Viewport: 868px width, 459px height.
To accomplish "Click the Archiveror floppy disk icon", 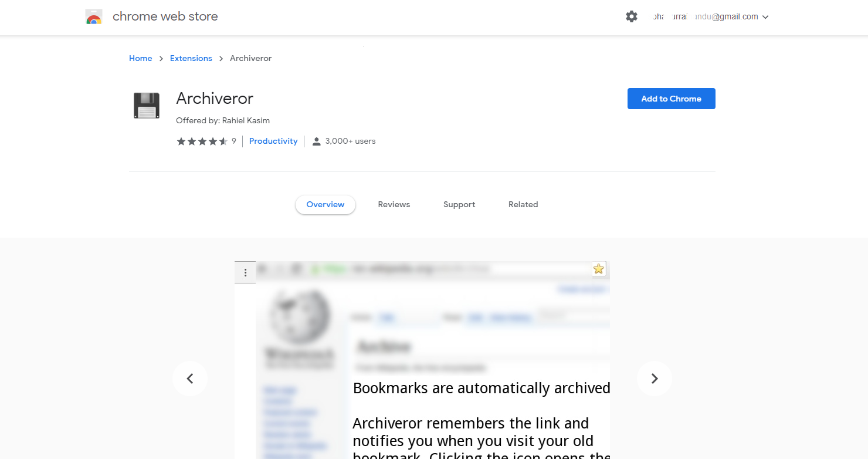I will [x=147, y=106].
